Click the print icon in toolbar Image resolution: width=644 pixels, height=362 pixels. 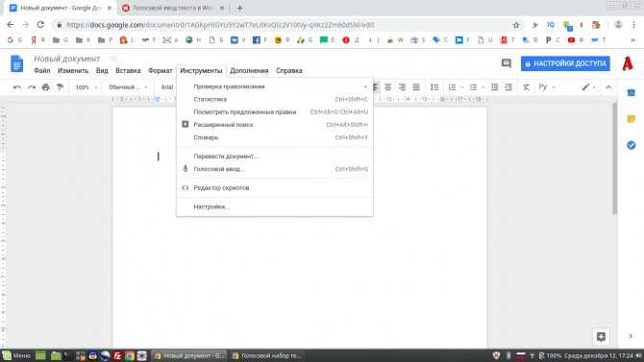point(45,87)
